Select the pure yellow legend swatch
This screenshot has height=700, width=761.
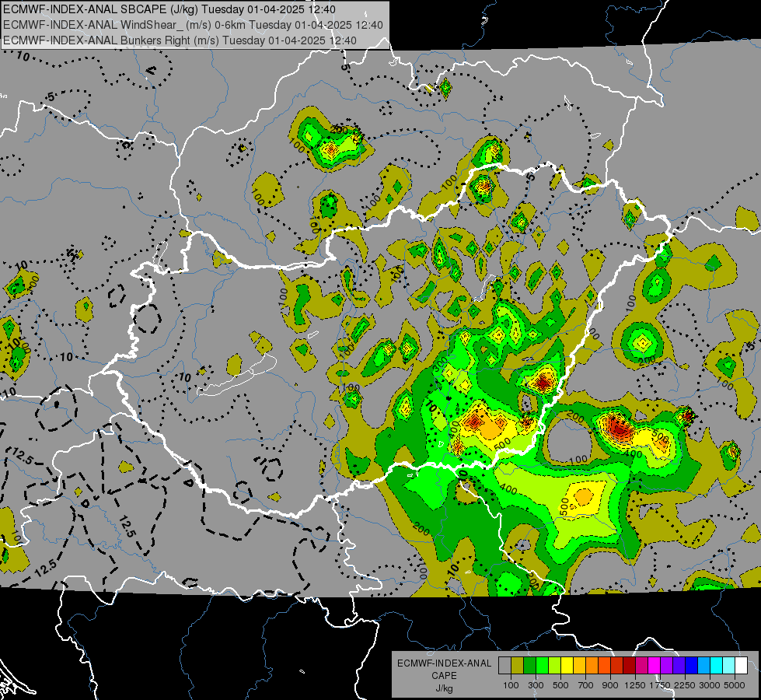tap(567, 666)
